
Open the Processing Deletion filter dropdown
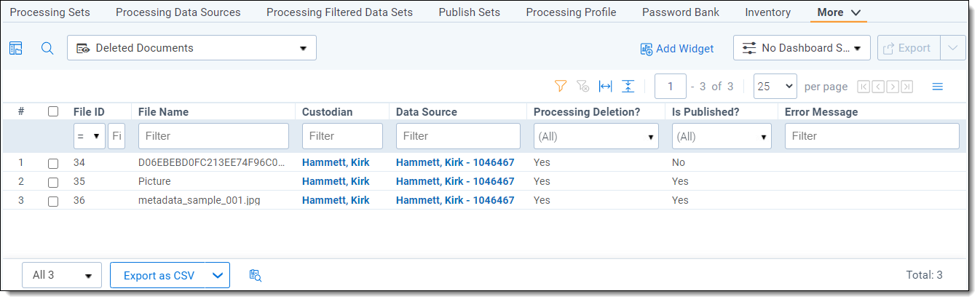click(596, 136)
